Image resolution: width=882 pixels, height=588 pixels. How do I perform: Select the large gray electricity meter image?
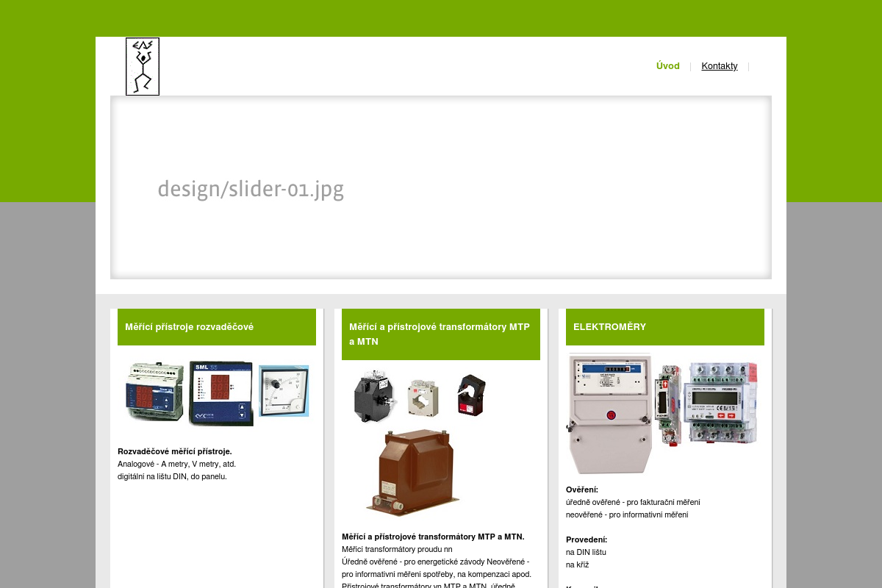click(x=609, y=413)
